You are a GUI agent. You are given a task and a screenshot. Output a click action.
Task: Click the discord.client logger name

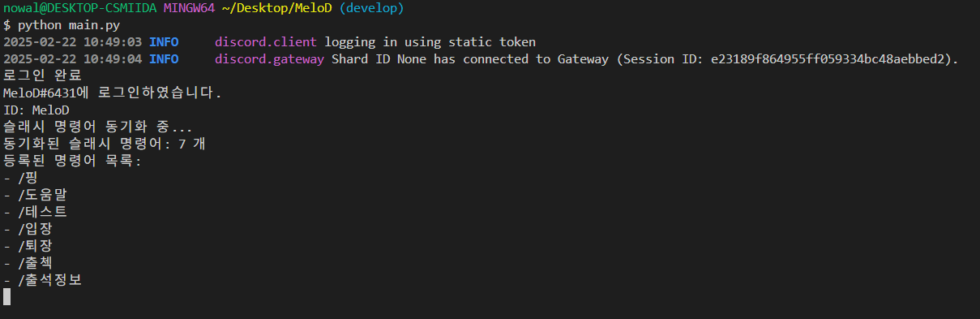(267, 42)
